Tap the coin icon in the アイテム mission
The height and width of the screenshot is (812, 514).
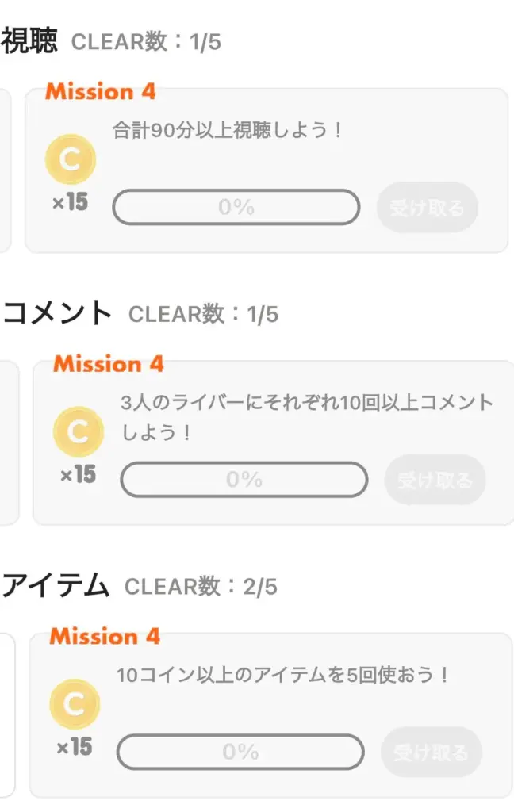[x=75, y=704]
